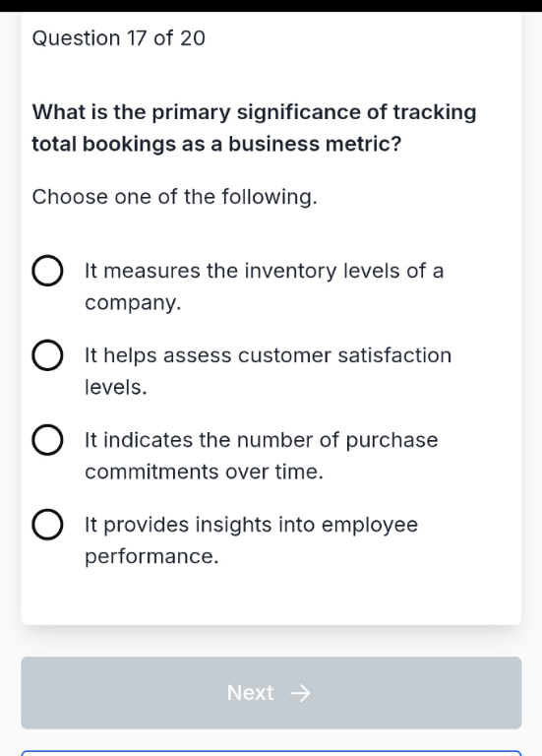Screen dimensions: 542x756
Task: Click the 'Choose one of the following.' instruction
Action: pos(174,197)
